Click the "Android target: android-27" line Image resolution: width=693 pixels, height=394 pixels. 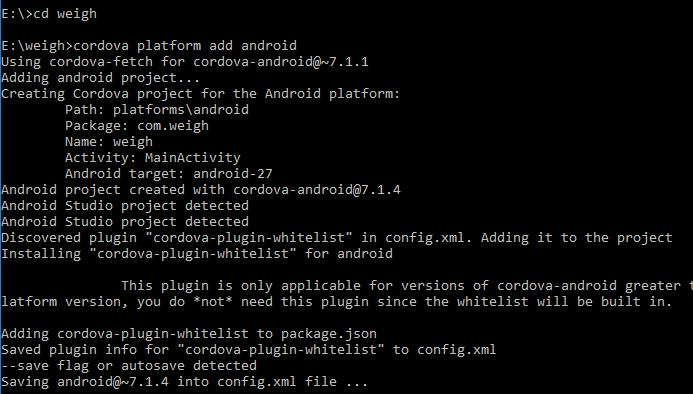point(169,173)
